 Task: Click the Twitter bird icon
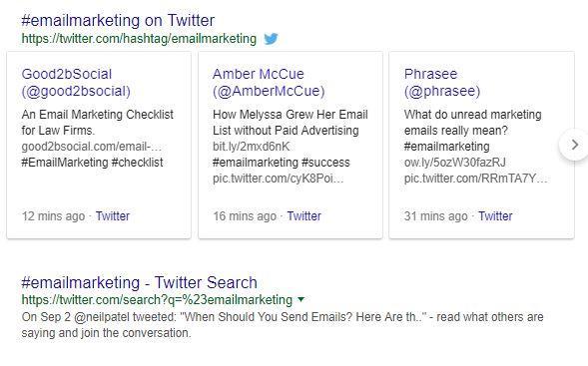pos(271,39)
